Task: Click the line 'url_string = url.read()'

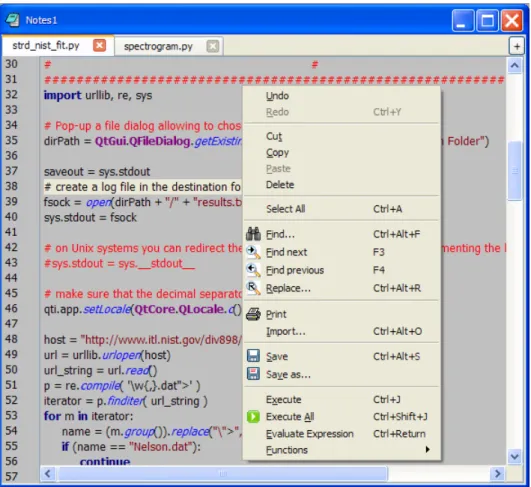Action: pos(101,370)
